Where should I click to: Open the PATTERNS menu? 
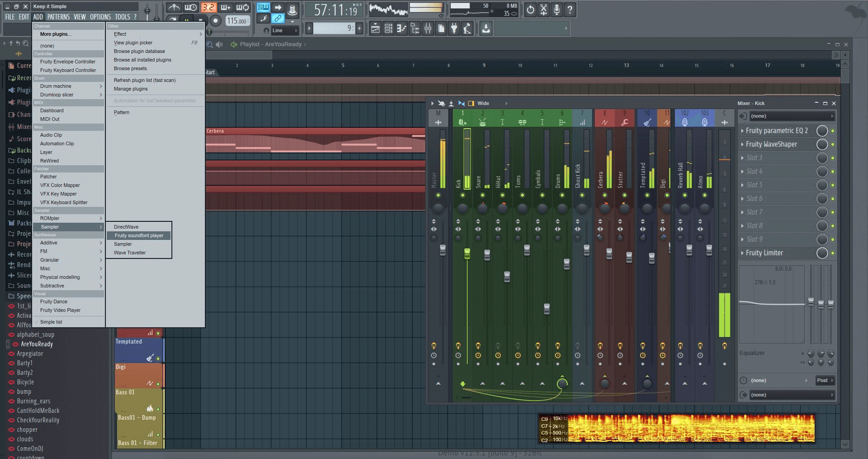point(58,17)
